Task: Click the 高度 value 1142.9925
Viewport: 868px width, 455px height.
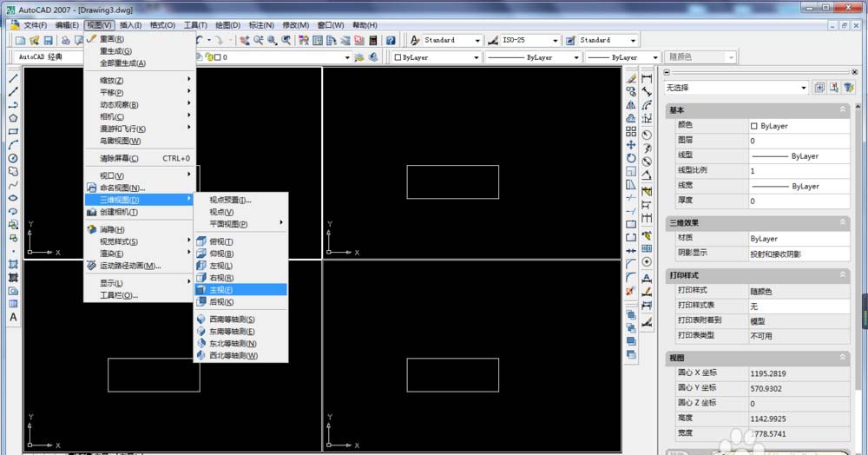Action: [799, 419]
